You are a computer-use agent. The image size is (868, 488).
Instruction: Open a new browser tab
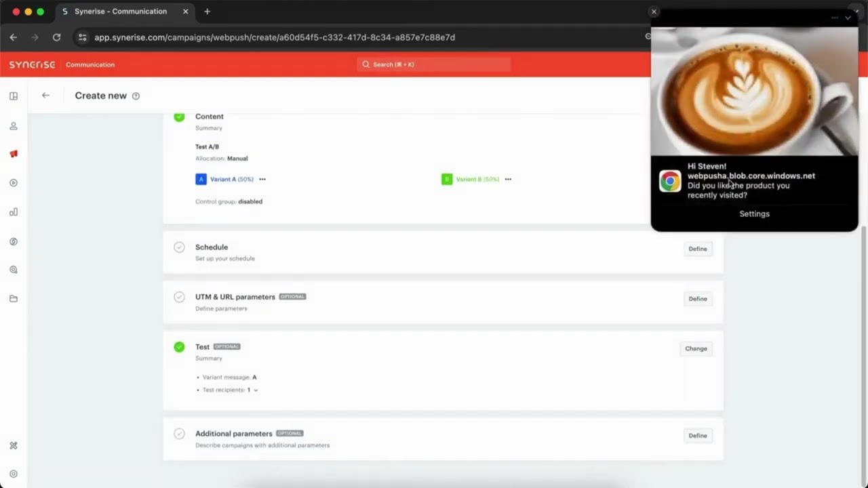(207, 12)
